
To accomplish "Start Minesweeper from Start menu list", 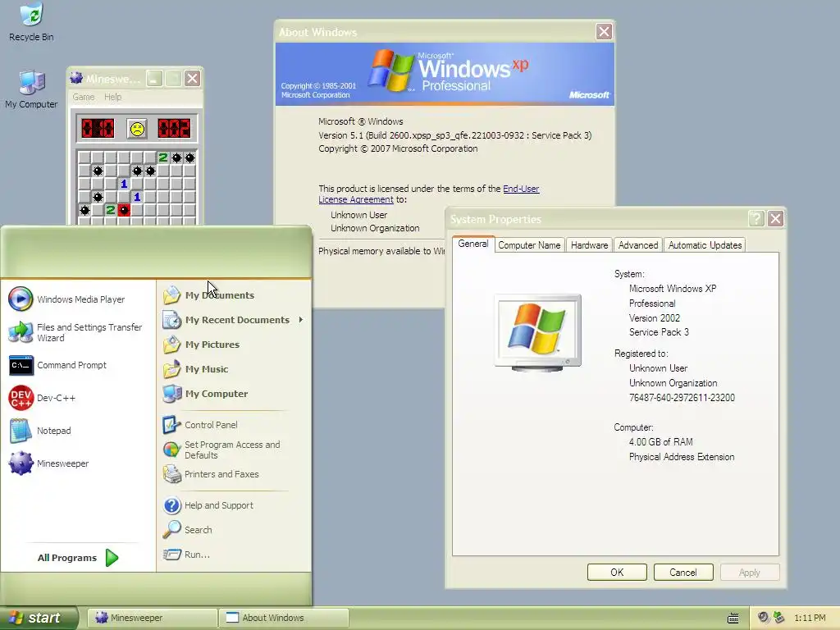I will pos(48,463).
